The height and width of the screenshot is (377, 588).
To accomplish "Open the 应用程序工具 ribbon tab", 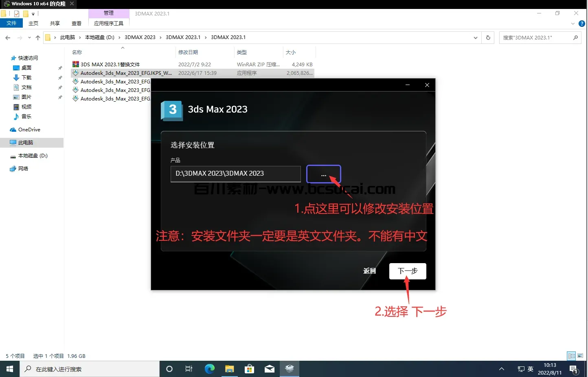I will (109, 24).
